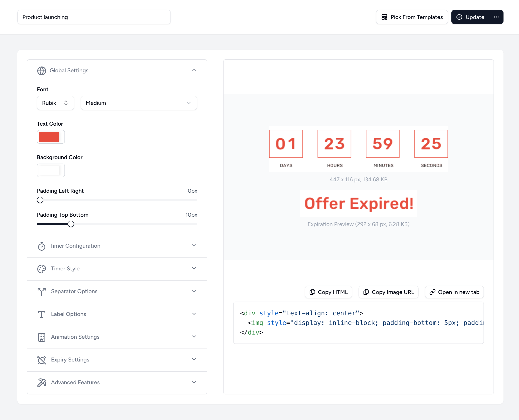
Task: Open the timer in a new tab
Action: [x=454, y=292]
